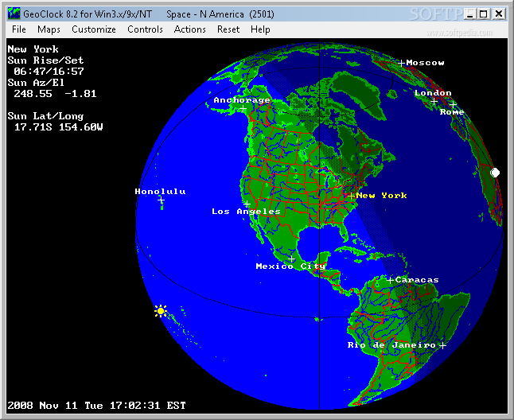Click the Los Angeles map label

246,212
